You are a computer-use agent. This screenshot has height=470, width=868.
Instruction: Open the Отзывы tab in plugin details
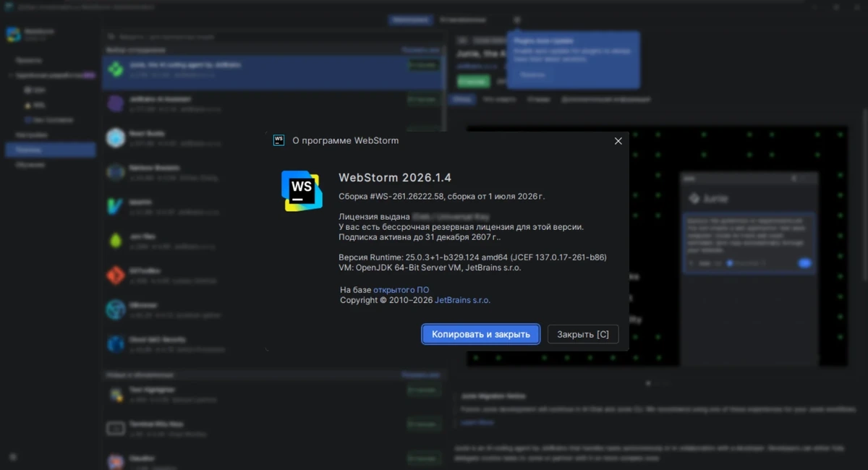539,99
